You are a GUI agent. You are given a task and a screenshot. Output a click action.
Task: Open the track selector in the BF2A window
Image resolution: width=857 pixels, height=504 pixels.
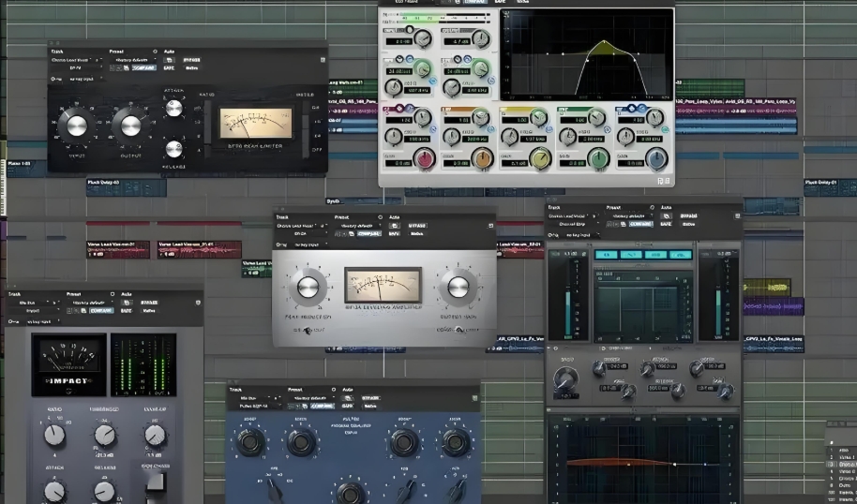(301, 226)
